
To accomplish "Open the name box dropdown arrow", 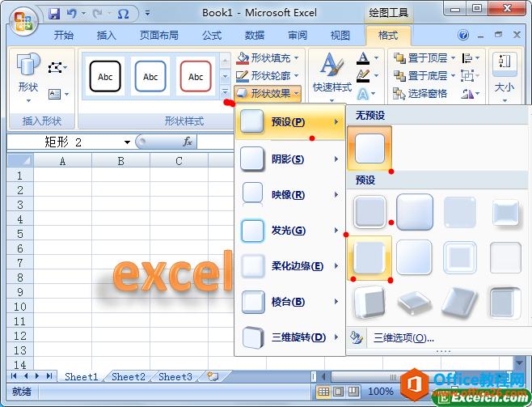I will (x=127, y=142).
